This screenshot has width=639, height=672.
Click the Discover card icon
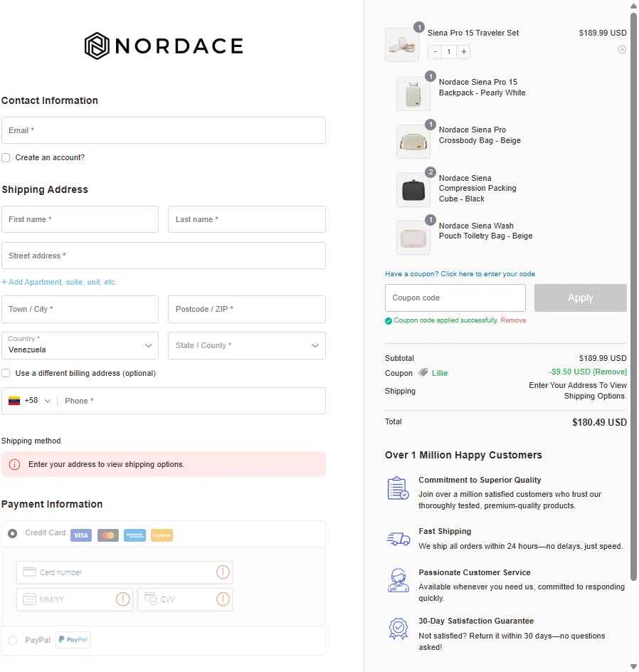[x=162, y=535]
